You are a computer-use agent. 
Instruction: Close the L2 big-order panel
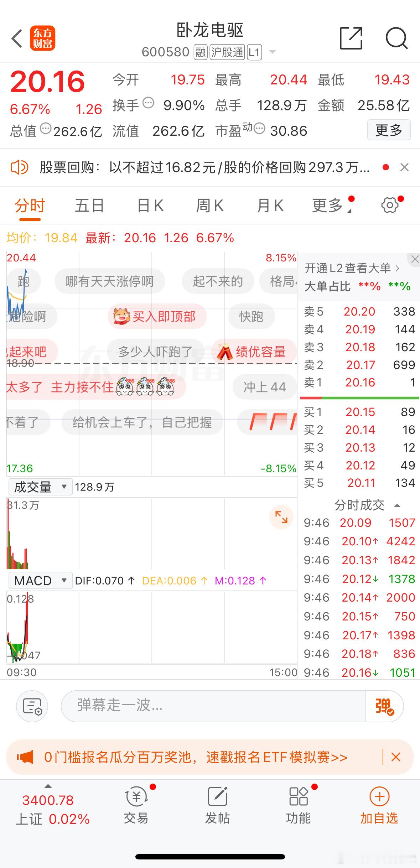pyautogui.click(x=415, y=259)
